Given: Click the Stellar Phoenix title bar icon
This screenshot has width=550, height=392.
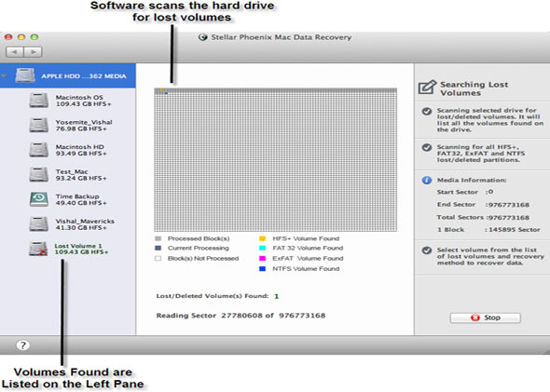Looking at the screenshot, I should point(202,37).
